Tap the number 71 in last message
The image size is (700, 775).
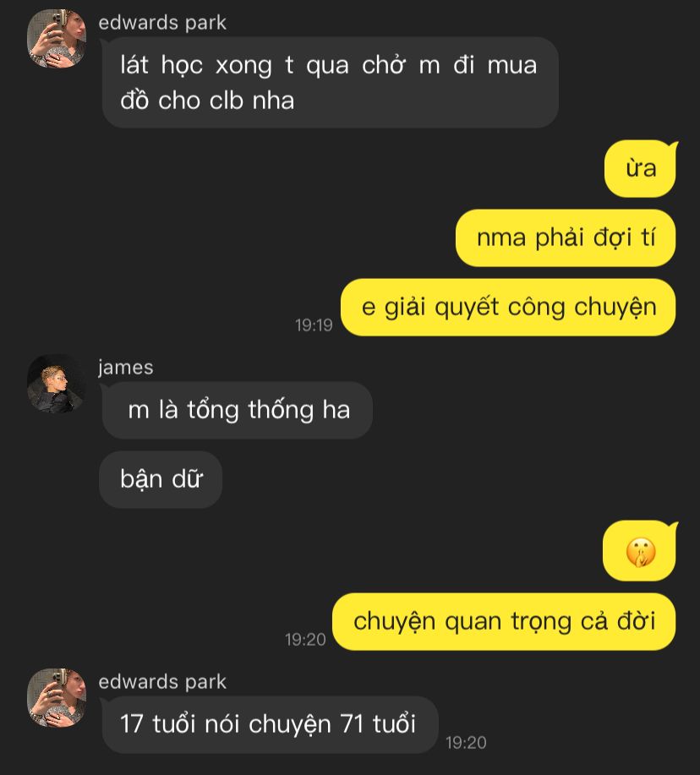click(x=353, y=724)
